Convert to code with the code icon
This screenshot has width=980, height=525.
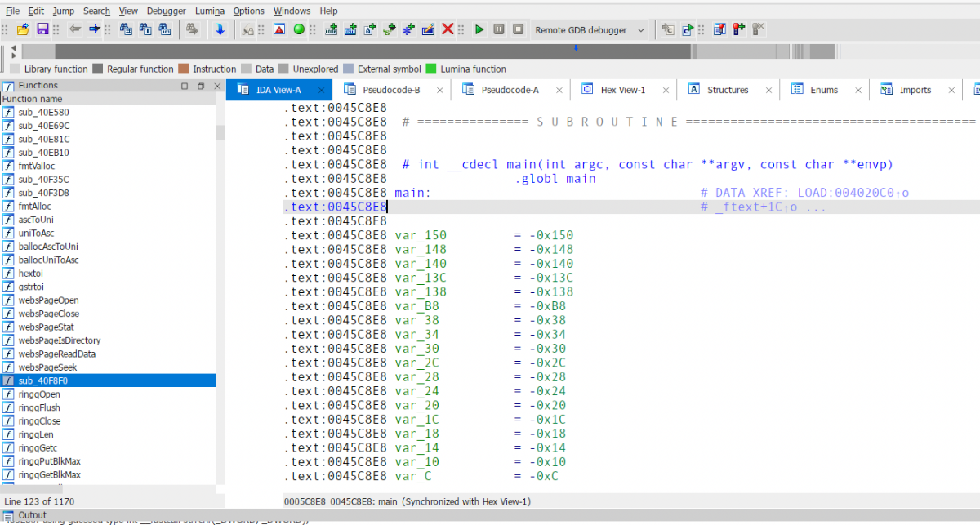pos(331,29)
